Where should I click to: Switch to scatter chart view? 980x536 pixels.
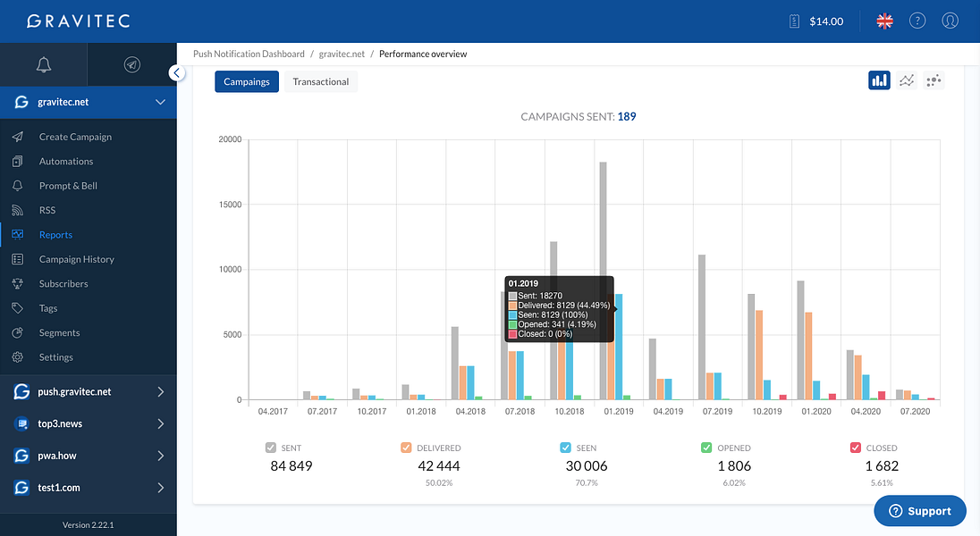(x=934, y=80)
